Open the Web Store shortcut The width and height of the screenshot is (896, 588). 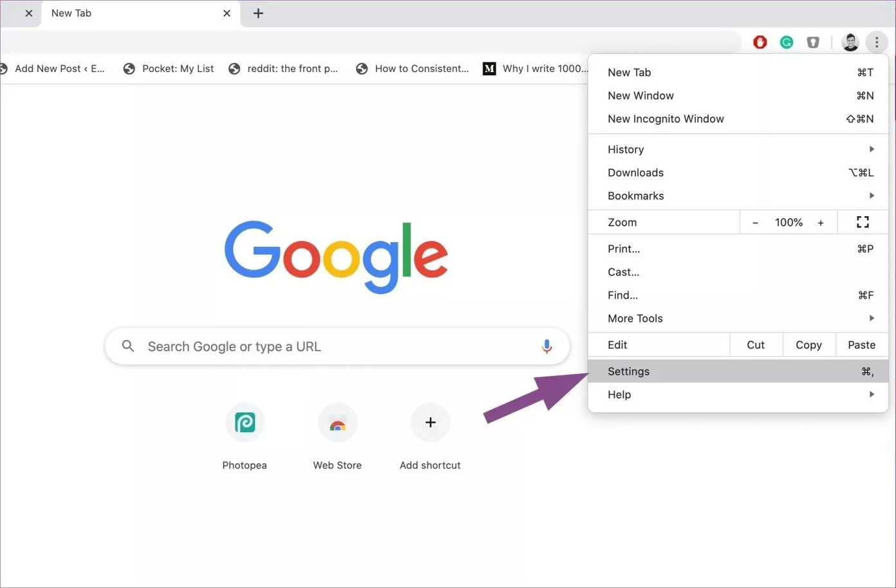point(337,423)
